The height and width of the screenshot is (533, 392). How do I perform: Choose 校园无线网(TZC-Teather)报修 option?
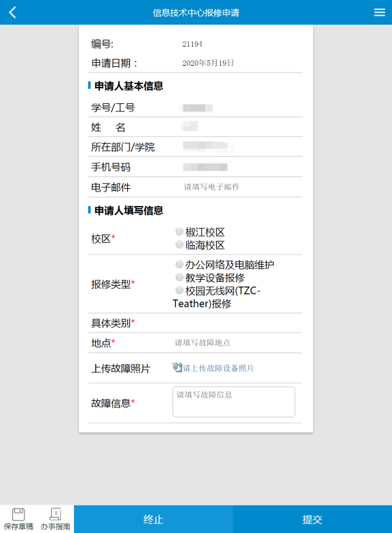coord(179,290)
